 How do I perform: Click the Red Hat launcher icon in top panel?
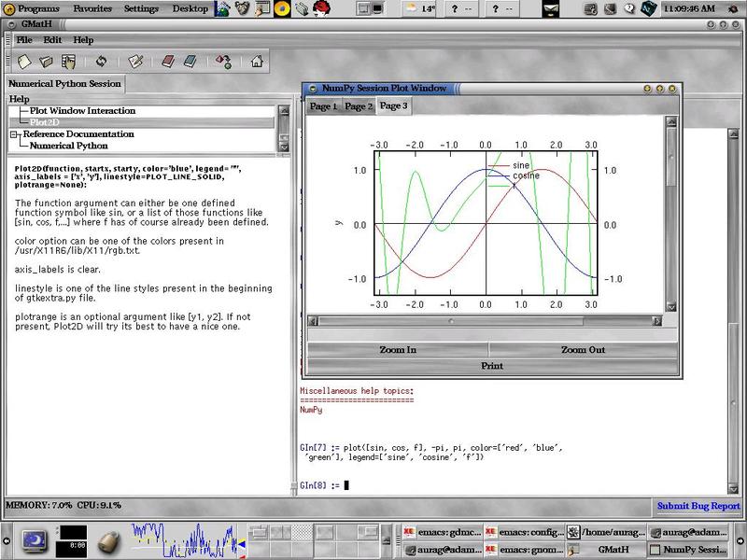tap(321, 8)
